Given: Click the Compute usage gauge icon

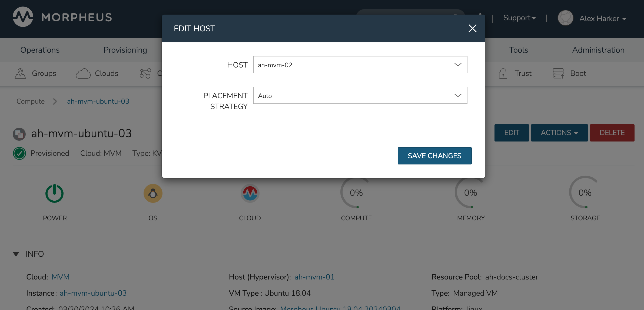Looking at the screenshot, I should [356, 193].
